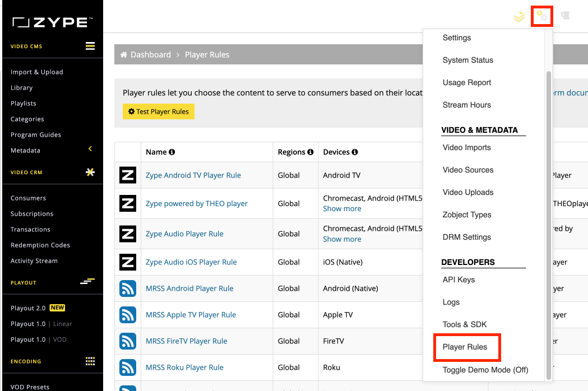Image resolution: width=588 pixels, height=391 pixels.
Task: Select Player Rules in the menu
Action: 465,347
